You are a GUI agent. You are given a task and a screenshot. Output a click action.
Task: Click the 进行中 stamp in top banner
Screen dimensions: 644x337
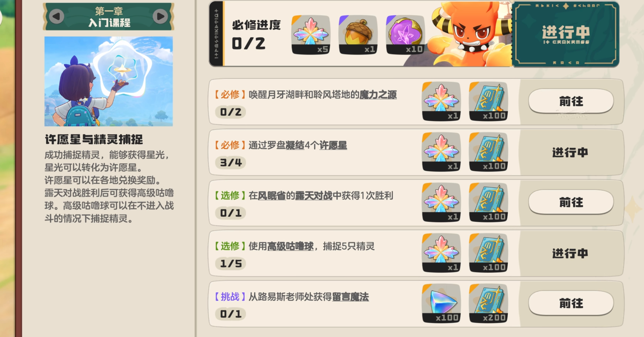point(565,34)
